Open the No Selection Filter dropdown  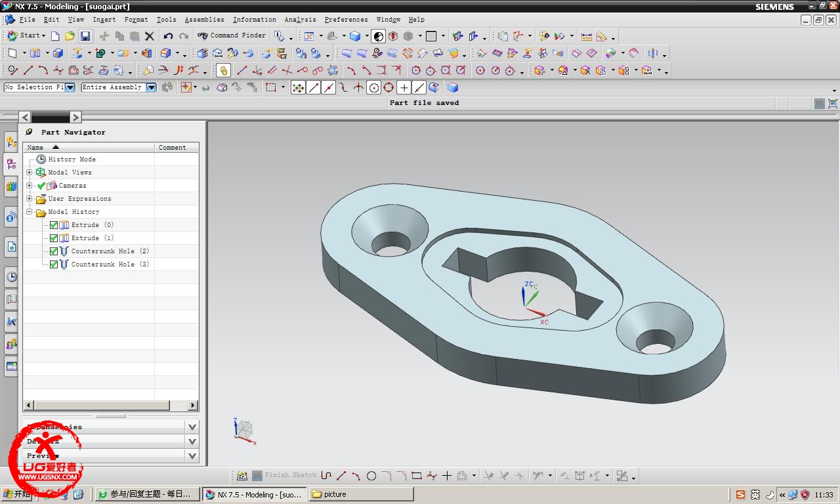[x=70, y=87]
